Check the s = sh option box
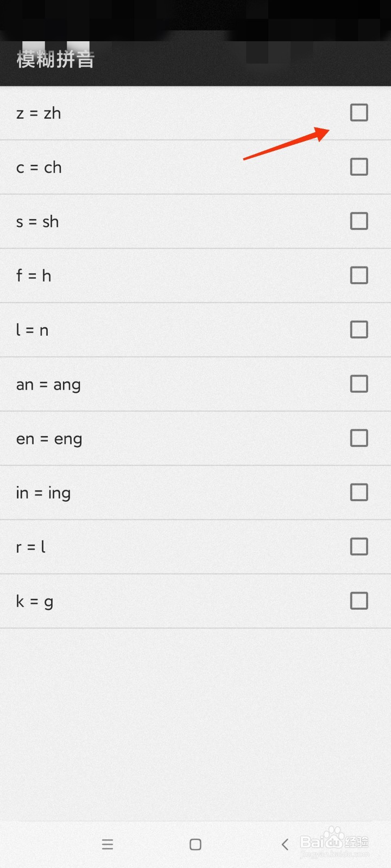Screen dimensions: 391x868 [359, 221]
